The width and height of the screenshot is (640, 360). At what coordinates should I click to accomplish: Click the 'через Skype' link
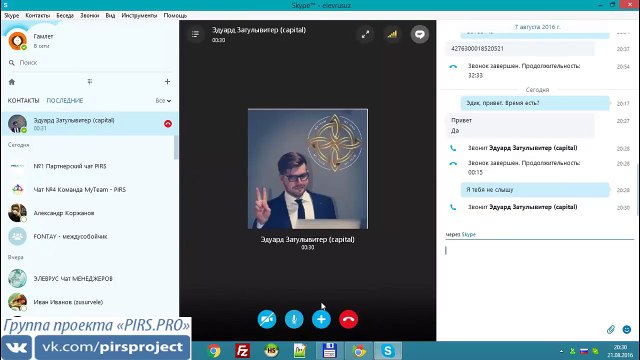click(x=461, y=234)
